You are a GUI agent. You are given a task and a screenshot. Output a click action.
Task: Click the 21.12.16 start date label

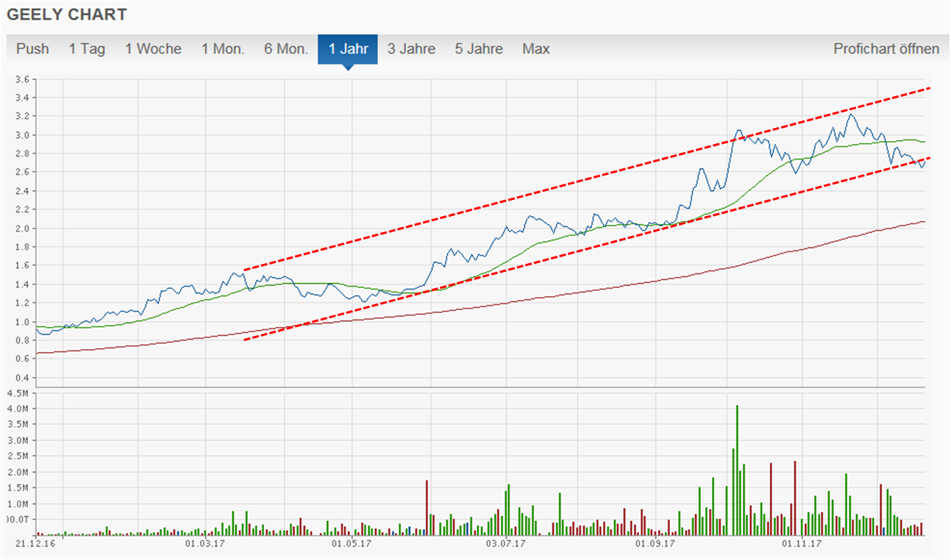click(x=35, y=544)
